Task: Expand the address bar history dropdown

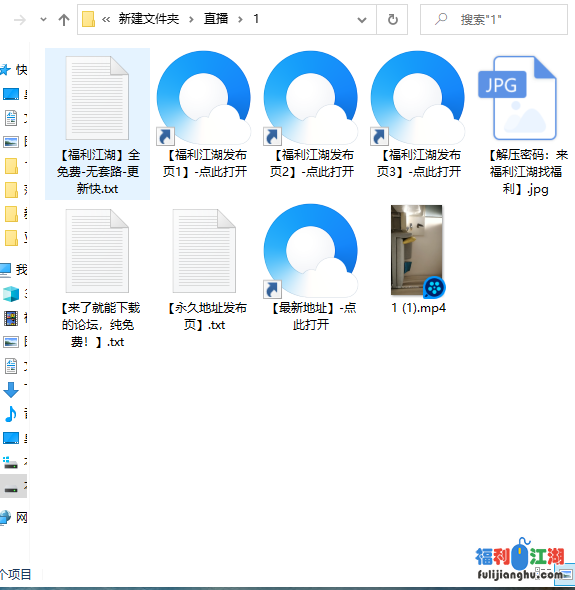Action: point(362,20)
